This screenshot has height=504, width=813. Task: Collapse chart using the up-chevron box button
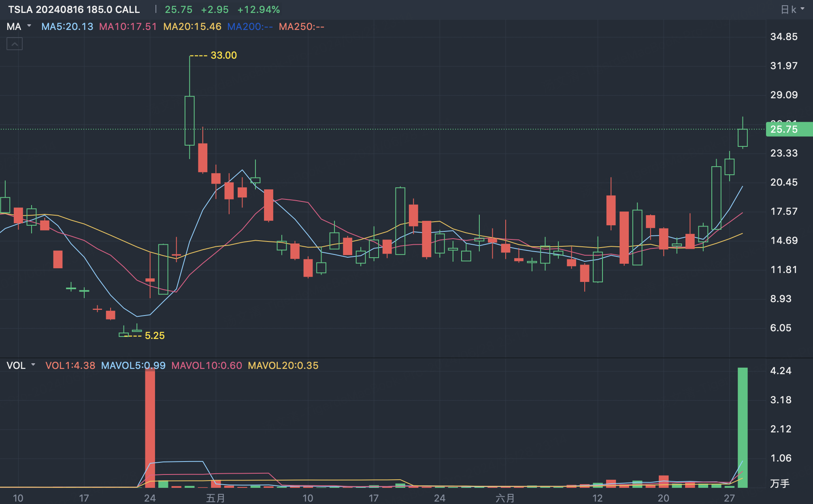pos(15,44)
